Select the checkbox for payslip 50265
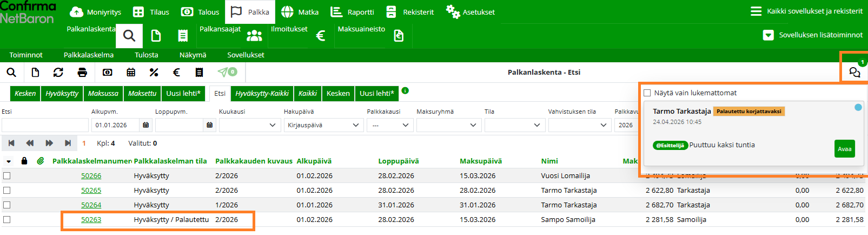This screenshot has height=235, width=868. point(7,190)
